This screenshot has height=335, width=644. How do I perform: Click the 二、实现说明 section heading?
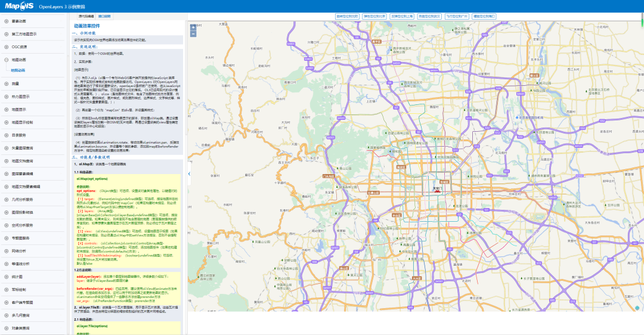click(x=85, y=47)
